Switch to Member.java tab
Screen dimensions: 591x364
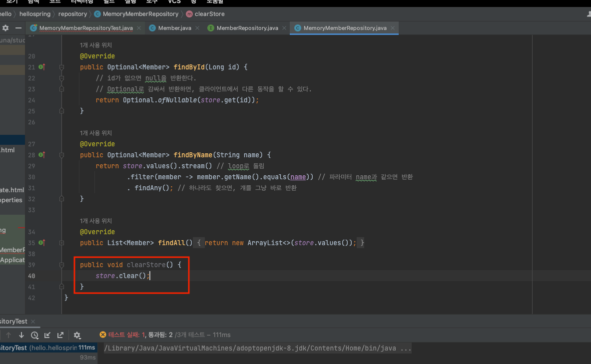point(174,28)
